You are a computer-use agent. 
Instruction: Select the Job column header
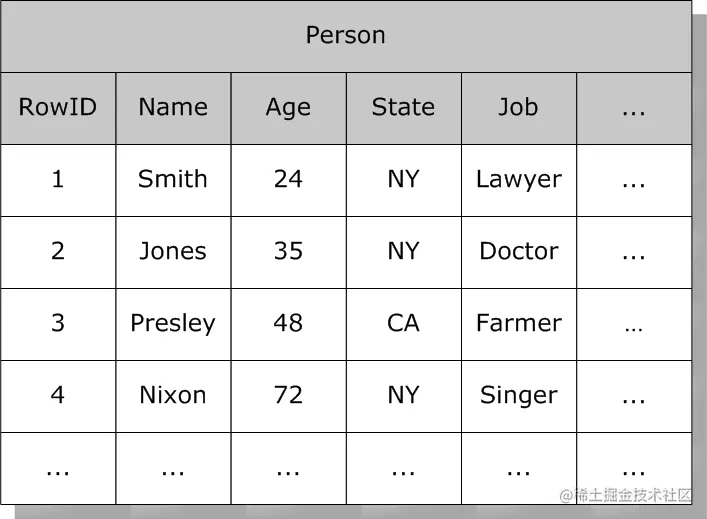coord(518,107)
